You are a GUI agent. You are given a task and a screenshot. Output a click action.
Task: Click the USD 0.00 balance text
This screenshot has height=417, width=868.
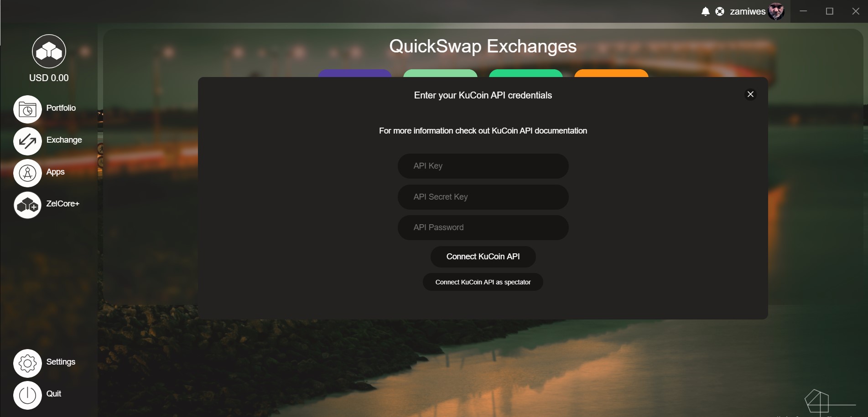click(x=49, y=78)
